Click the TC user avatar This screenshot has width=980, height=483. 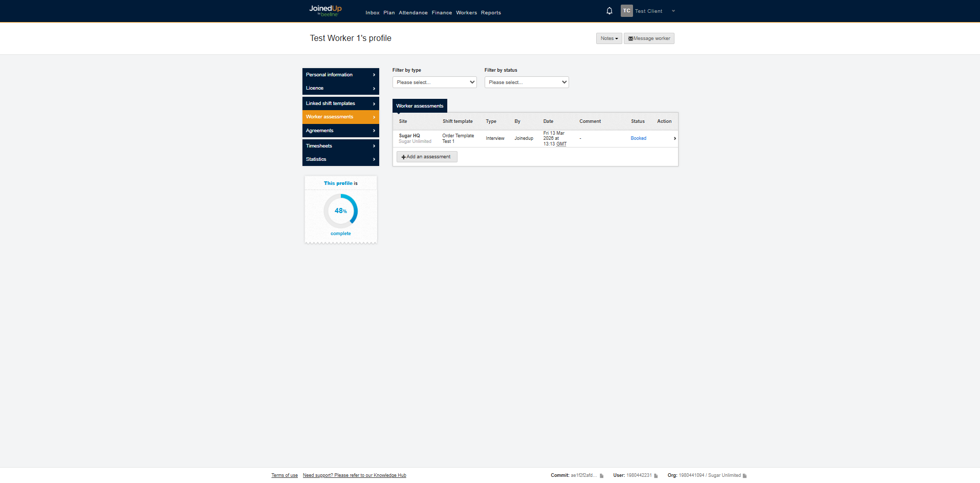click(x=626, y=11)
